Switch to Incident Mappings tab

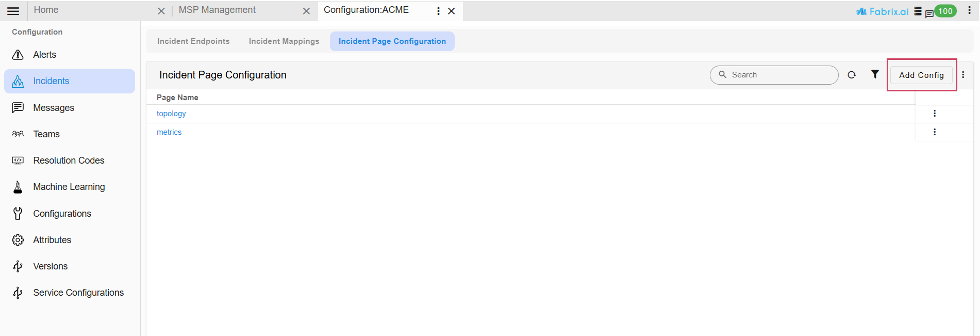[284, 41]
